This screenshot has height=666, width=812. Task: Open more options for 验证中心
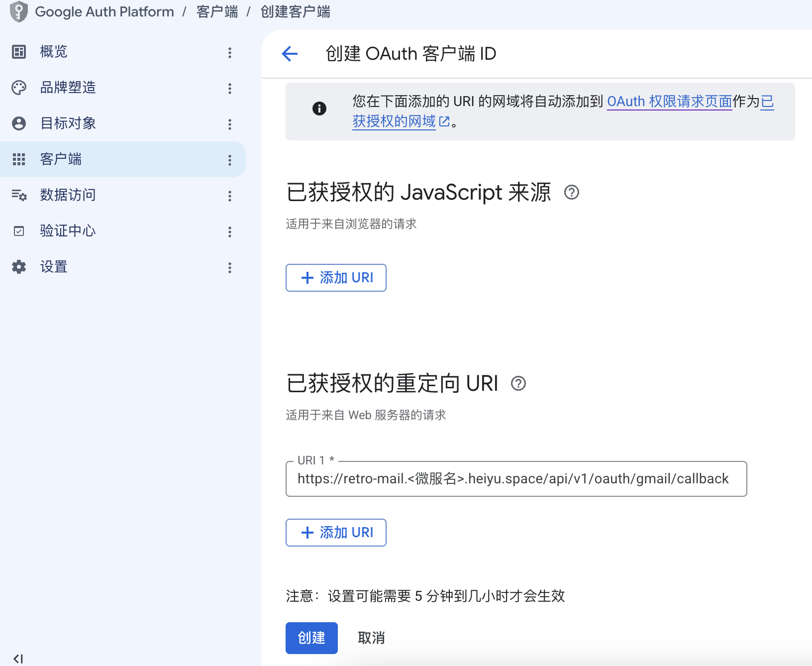[230, 232]
